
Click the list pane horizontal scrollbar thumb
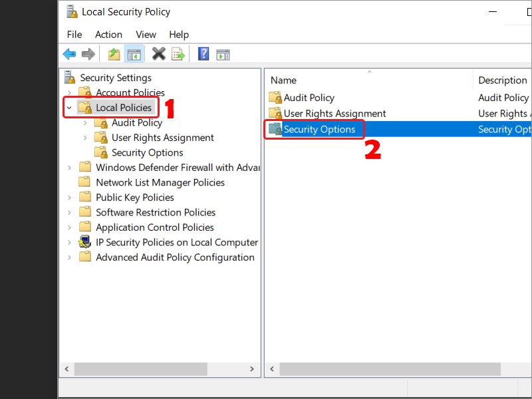point(390,369)
